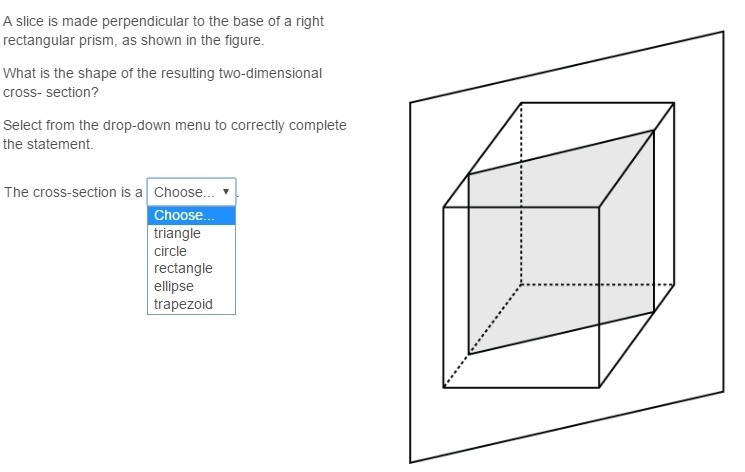Click the dropdown arrow next to Choose...
Screen dimensions: 745x472
226,192
